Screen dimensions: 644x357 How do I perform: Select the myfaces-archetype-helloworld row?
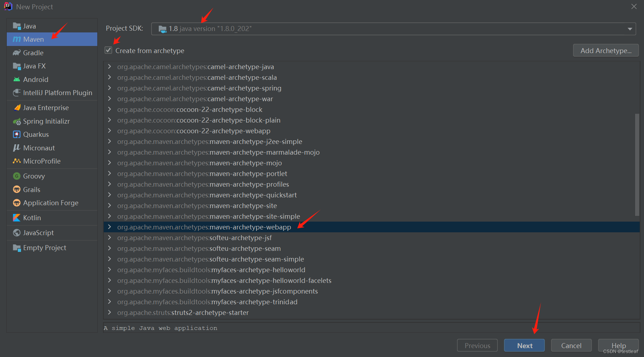click(x=372, y=270)
